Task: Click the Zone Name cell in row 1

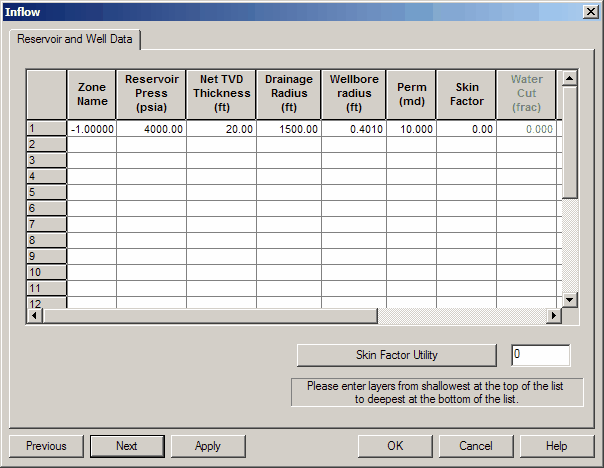Action: pos(91,129)
